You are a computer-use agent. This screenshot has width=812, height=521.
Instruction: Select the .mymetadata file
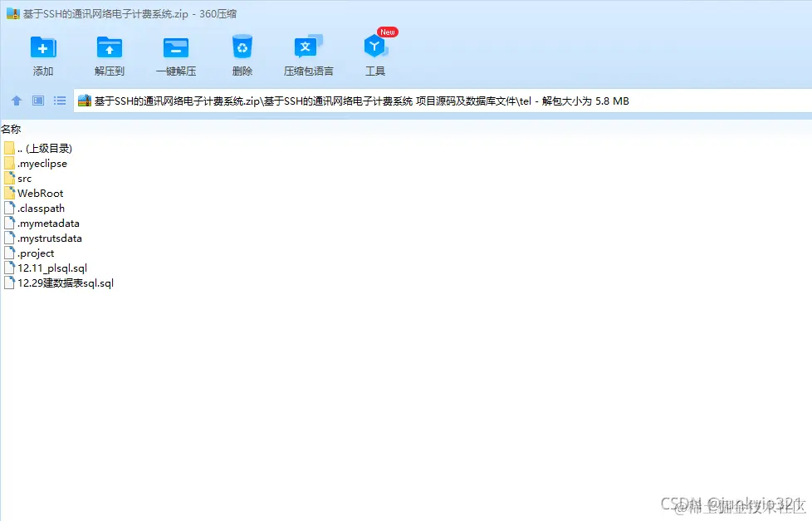[x=46, y=223]
